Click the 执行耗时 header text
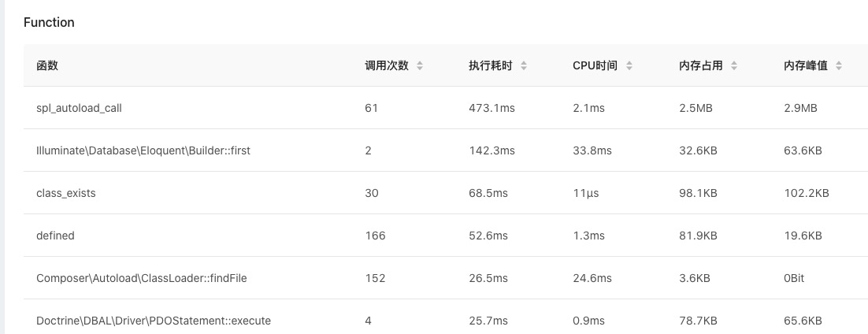Viewport: 868px width, 334px height. [x=491, y=66]
